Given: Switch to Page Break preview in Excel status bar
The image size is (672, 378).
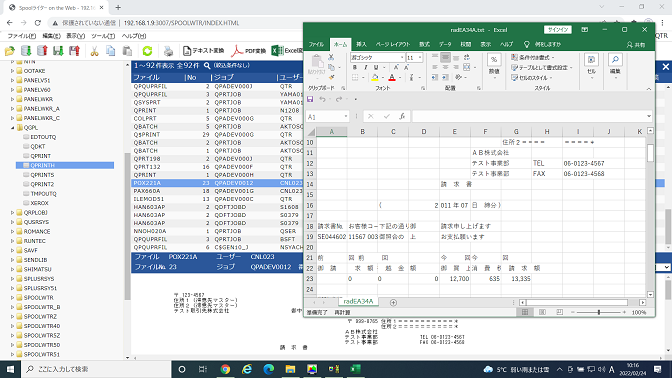Looking at the screenshot, I should tap(559, 312).
